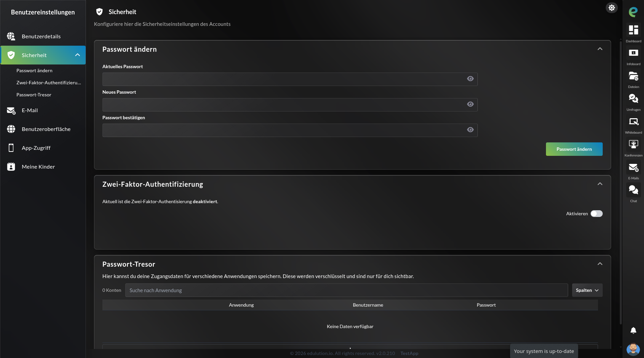644x358 pixels.
Task: Go to Meine Kinder settings
Action: point(43,167)
